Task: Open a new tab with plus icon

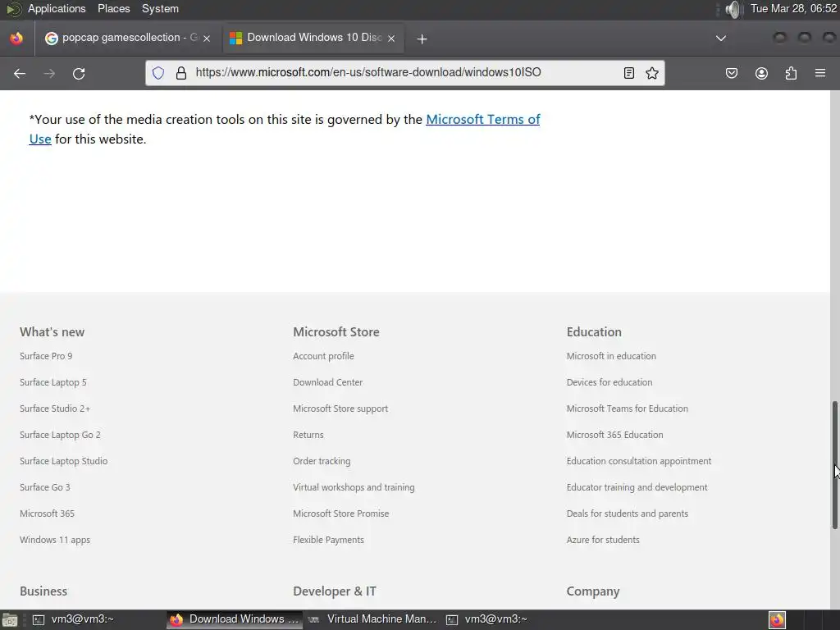Action: [422, 39]
